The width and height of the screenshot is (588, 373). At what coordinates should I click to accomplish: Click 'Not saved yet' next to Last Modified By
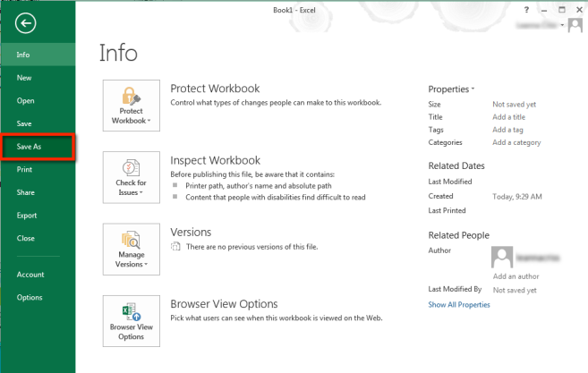515,290
